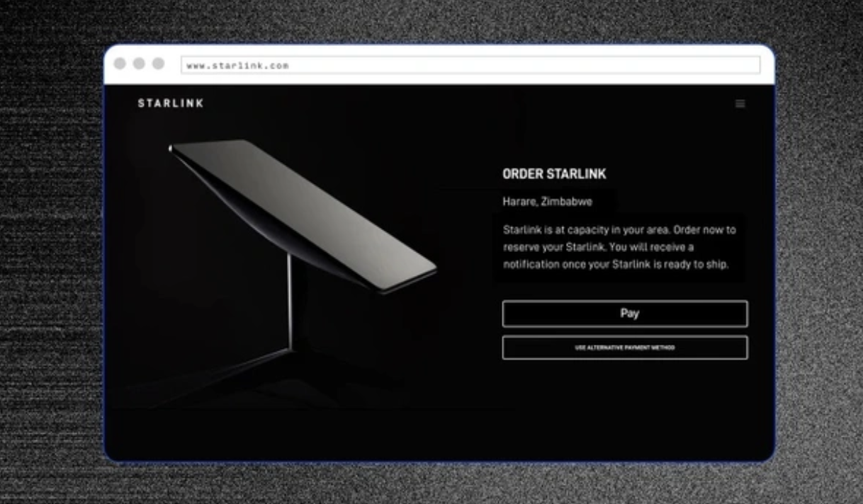Focus the www.starlink.com address bar
863x504 pixels.
470,65
